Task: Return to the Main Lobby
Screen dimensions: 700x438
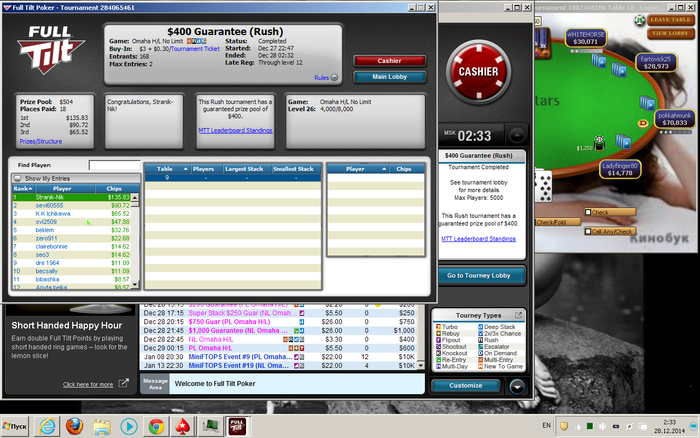Action: coord(389,77)
